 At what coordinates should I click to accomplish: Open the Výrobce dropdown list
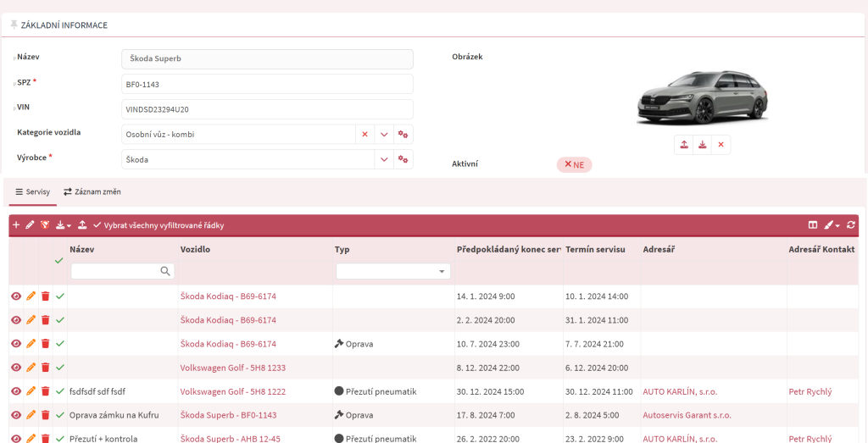coord(384,159)
